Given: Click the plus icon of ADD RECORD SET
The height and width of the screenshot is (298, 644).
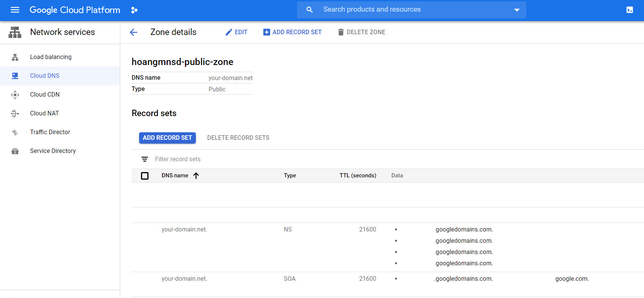Looking at the screenshot, I should click(267, 32).
